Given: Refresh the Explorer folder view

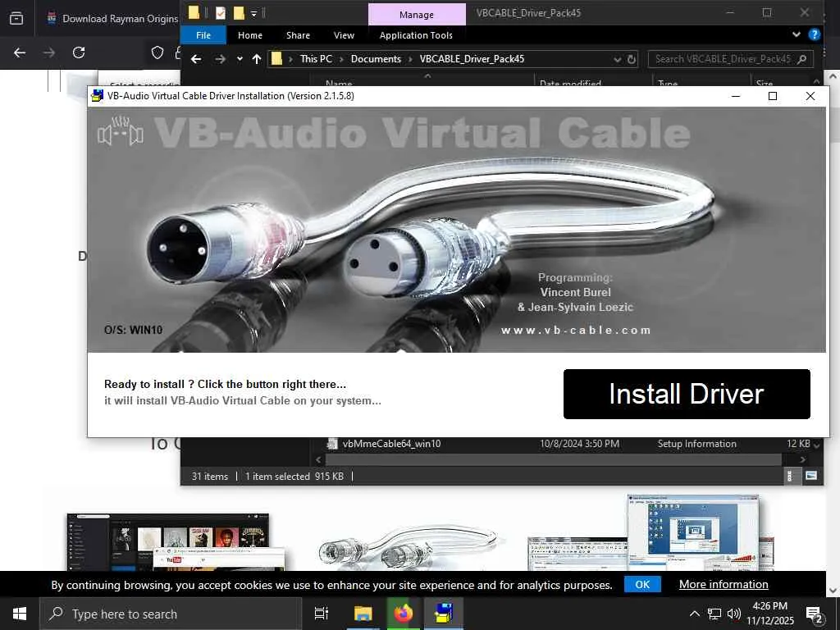Looking at the screenshot, I should pyautogui.click(x=632, y=59).
